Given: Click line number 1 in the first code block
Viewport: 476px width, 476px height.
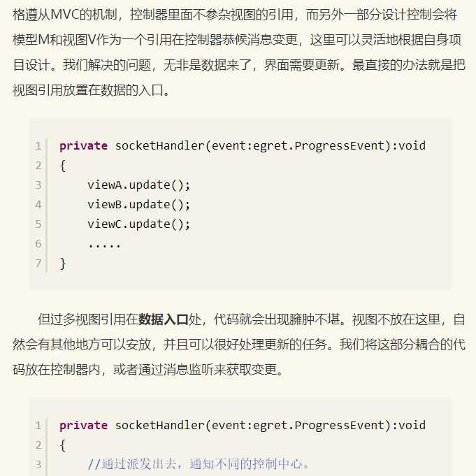Looking at the screenshot, I should 38,146.
